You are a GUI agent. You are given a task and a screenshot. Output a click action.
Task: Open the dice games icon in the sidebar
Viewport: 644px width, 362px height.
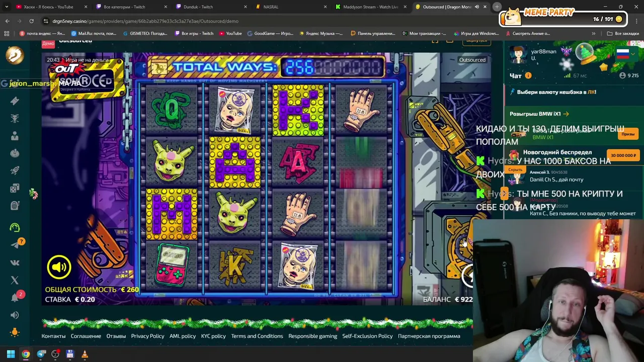click(15, 188)
